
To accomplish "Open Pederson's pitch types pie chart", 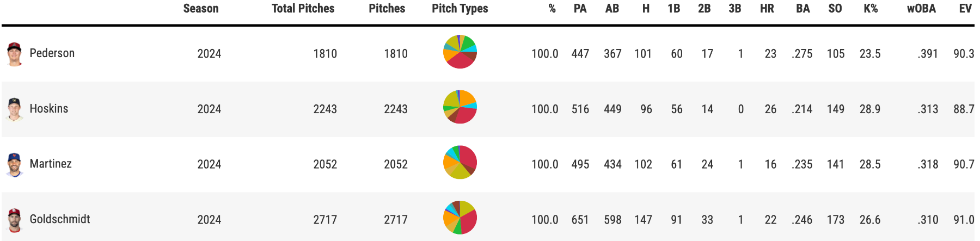I will (x=460, y=52).
